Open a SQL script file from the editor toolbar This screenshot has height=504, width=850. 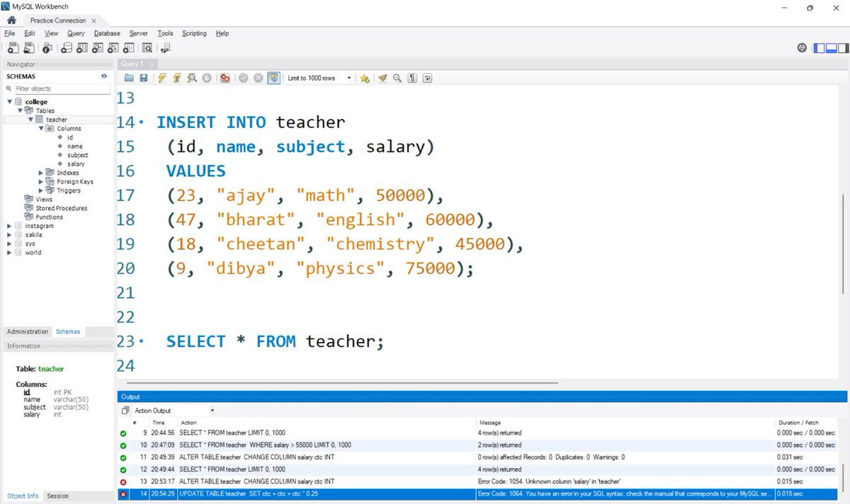[x=130, y=78]
